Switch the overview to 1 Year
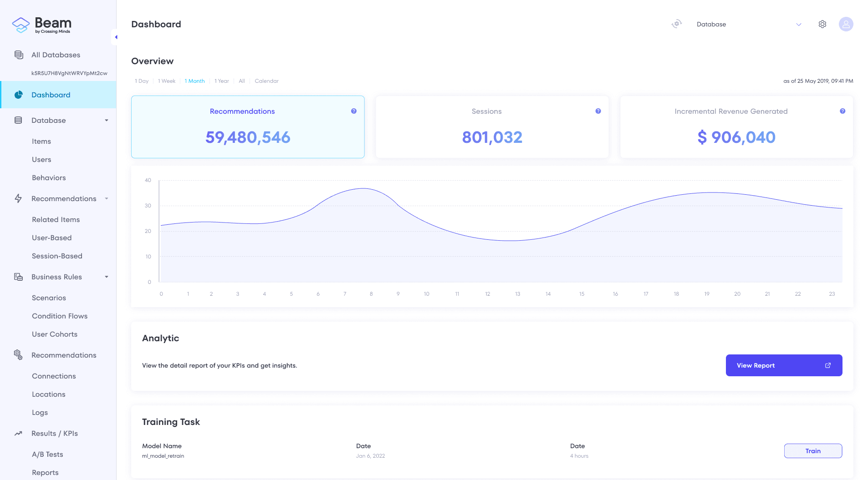The height and width of the screenshot is (480, 868). [222, 81]
